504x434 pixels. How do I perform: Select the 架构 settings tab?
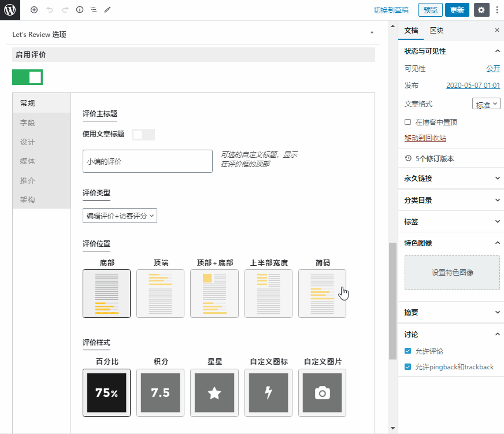click(x=42, y=199)
